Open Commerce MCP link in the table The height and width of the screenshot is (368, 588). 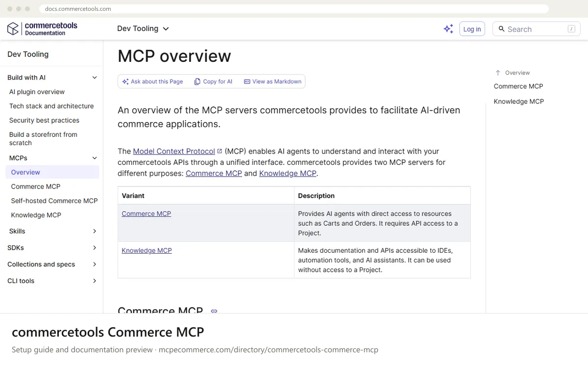pyautogui.click(x=146, y=213)
